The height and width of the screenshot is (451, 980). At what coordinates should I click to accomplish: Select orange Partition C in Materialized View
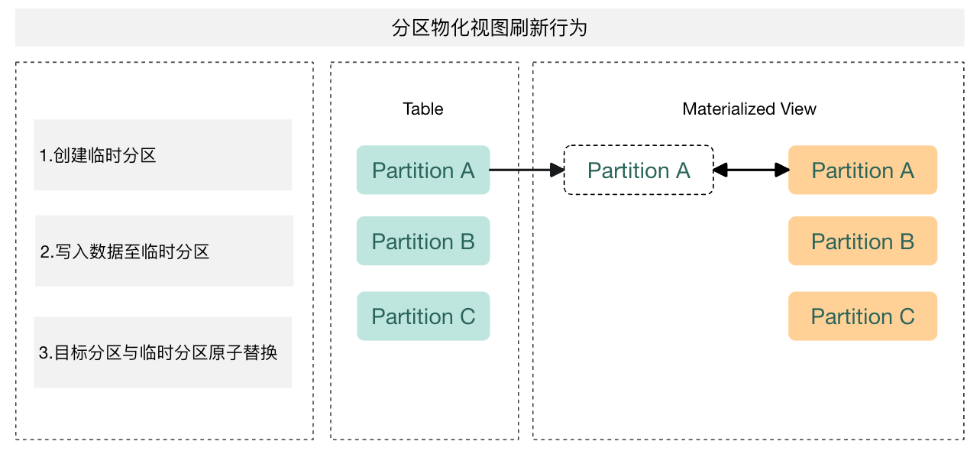click(862, 316)
